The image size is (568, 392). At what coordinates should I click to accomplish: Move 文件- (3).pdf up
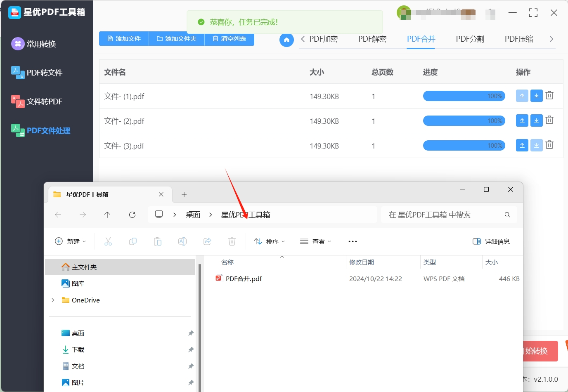pyautogui.click(x=522, y=145)
